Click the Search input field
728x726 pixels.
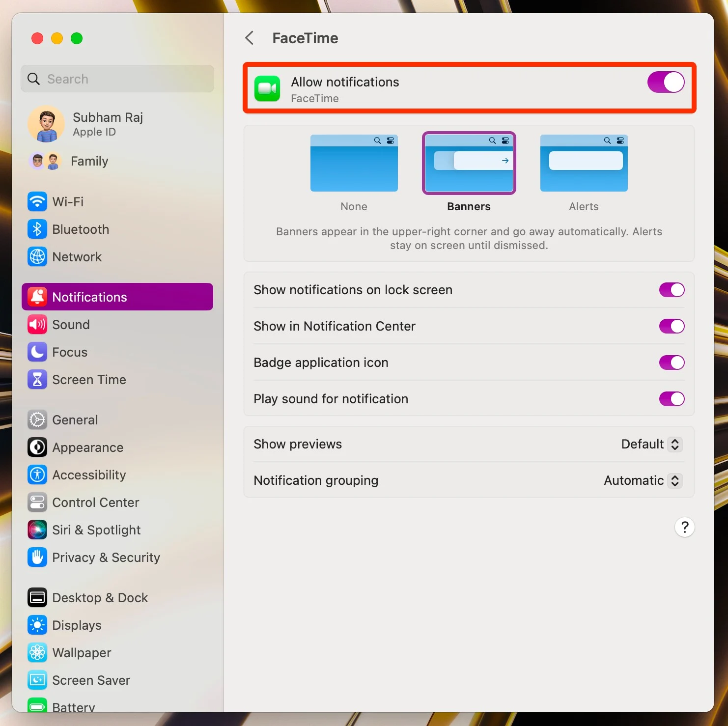[117, 79]
